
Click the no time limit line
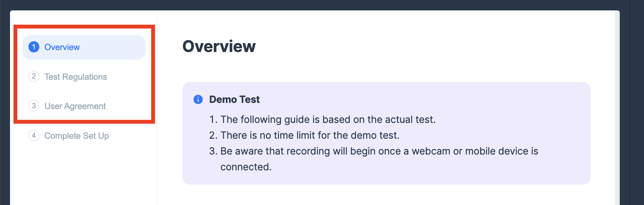point(310,135)
